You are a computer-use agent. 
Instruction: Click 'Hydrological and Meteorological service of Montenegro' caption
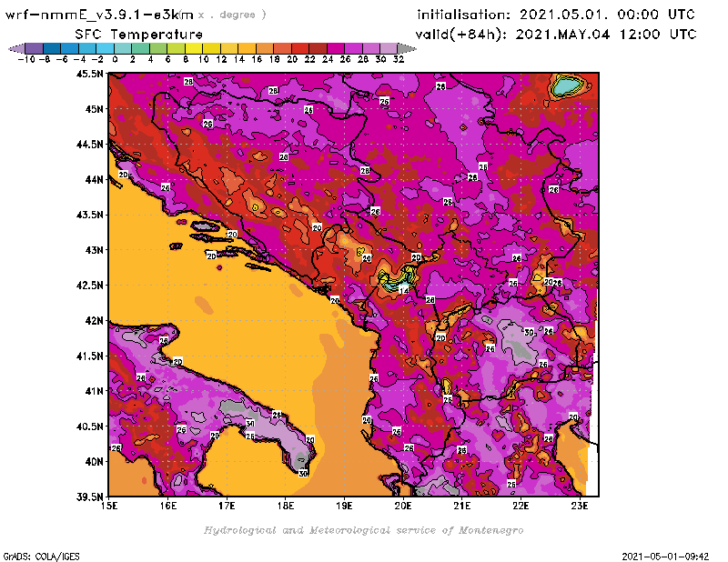tap(363, 530)
